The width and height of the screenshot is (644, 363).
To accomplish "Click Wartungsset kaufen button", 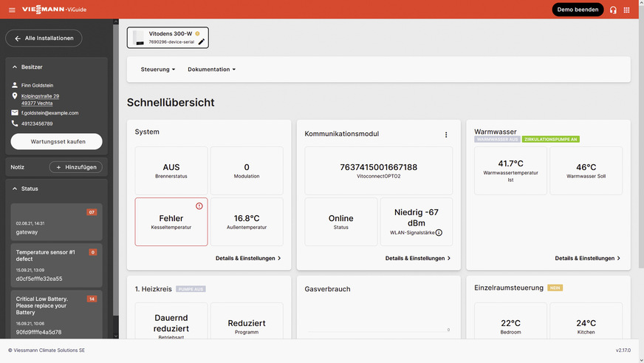I will [x=57, y=141].
